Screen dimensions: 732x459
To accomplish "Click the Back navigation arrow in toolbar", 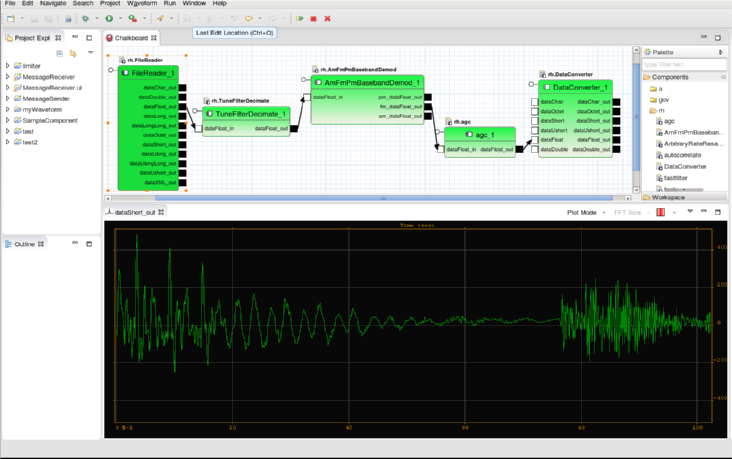I will [248, 18].
